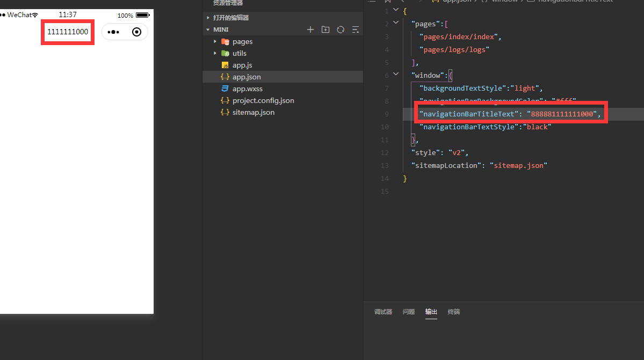Click the app.js file icon
644x360 pixels.
point(225,65)
